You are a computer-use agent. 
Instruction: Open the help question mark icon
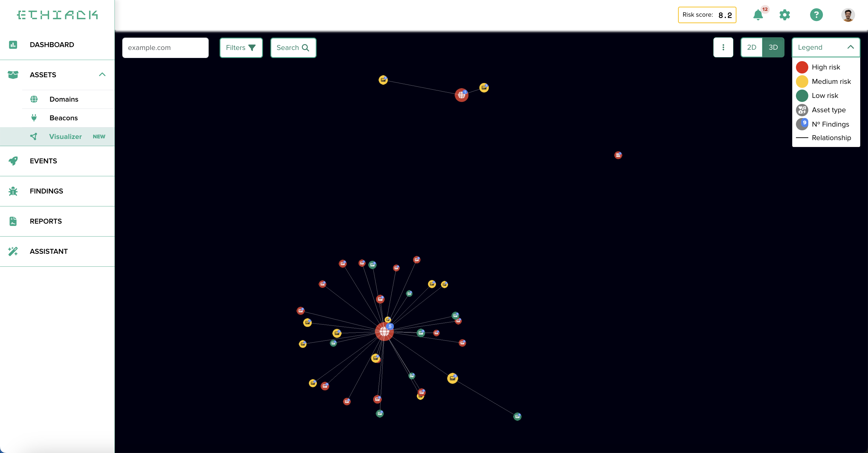pos(816,15)
